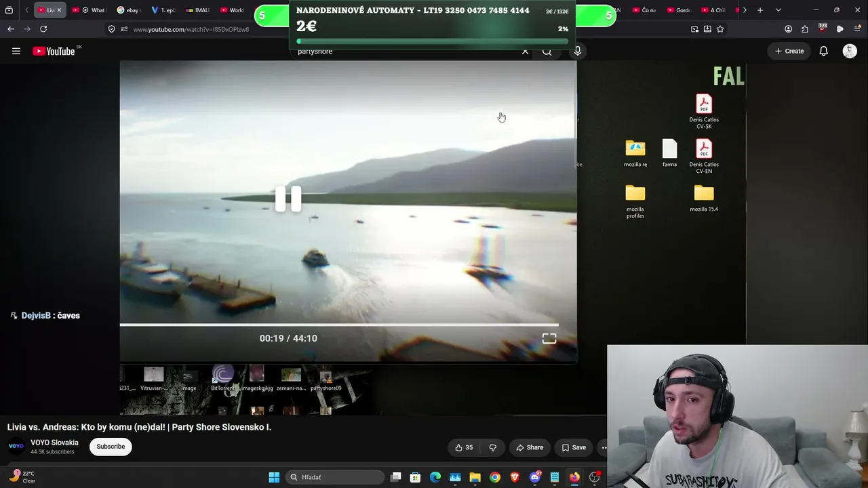Open File Explorer from the taskbar
This screenshot has width=868, height=488.
(x=475, y=477)
